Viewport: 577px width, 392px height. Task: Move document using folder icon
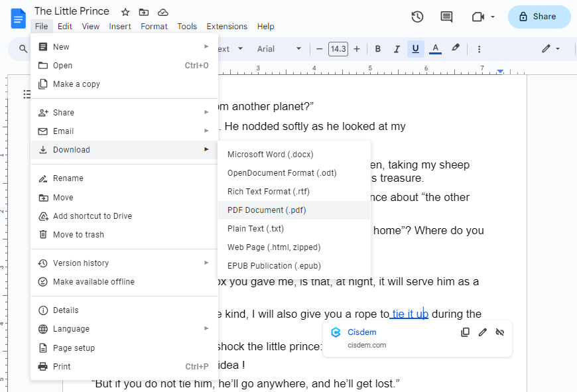tap(144, 12)
